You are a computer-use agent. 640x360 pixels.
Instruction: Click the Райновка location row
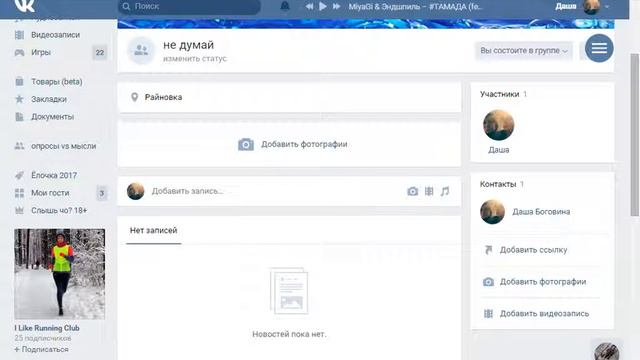click(289, 97)
